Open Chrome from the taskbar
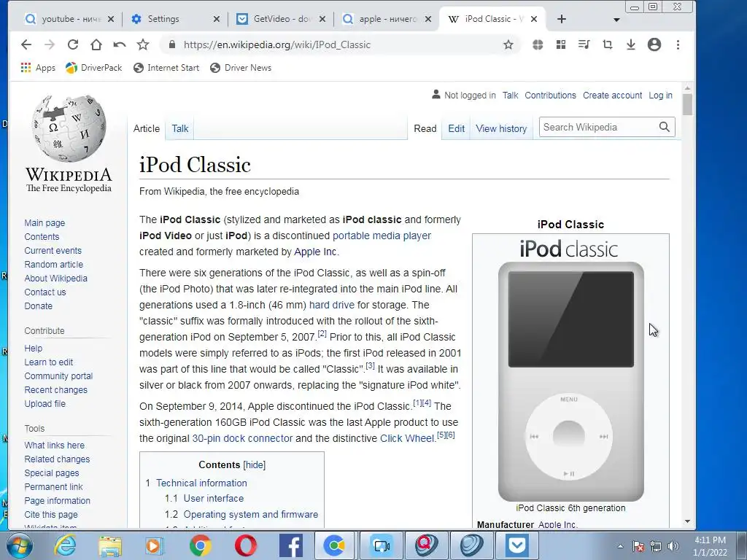The height and width of the screenshot is (560, 747). click(201, 545)
